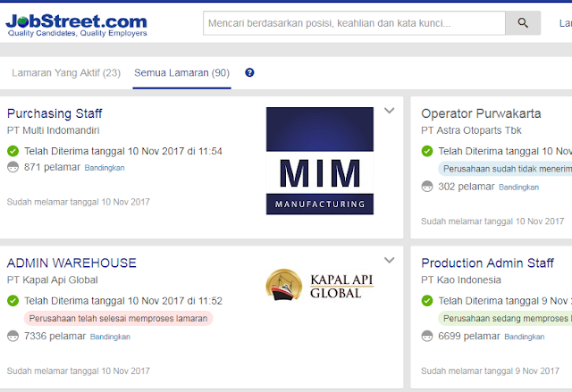572x392 pixels.
Task: Open the Operator Purwakarta job title
Action: pyautogui.click(x=481, y=113)
